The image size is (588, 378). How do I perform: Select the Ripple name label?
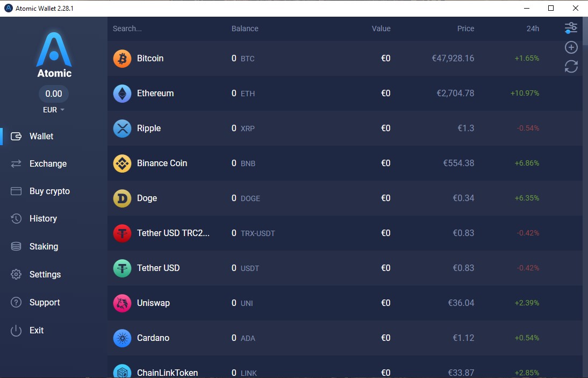tap(149, 129)
